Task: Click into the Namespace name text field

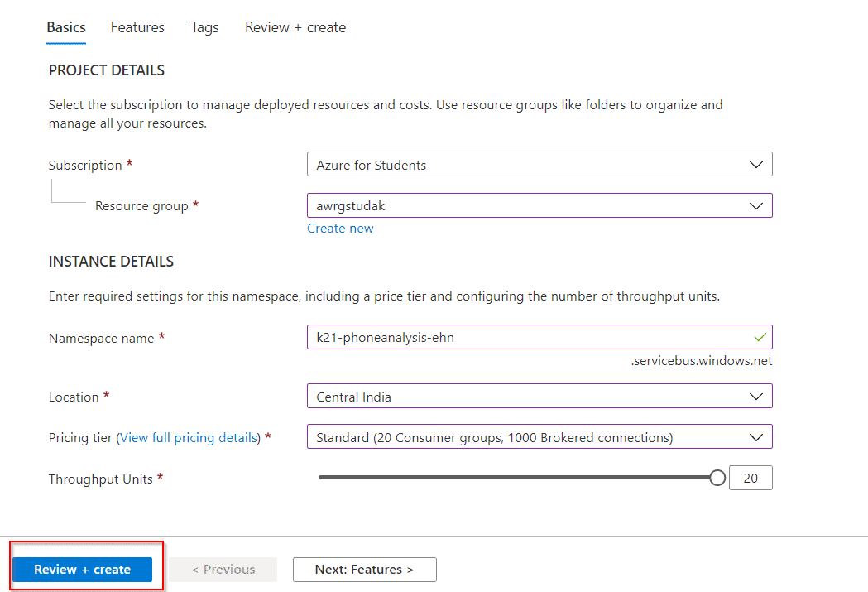Action: pyautogui.click(x=530, y=338)
